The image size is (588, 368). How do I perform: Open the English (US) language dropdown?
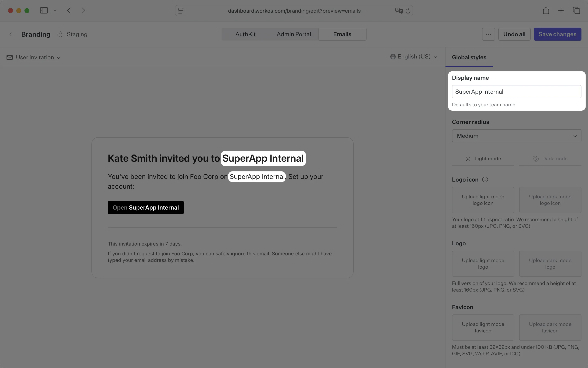point(414,56)
